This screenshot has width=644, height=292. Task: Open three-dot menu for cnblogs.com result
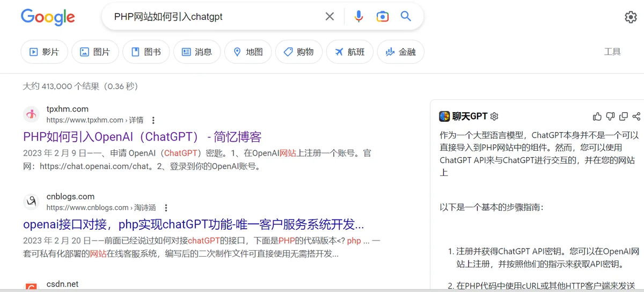166,208
